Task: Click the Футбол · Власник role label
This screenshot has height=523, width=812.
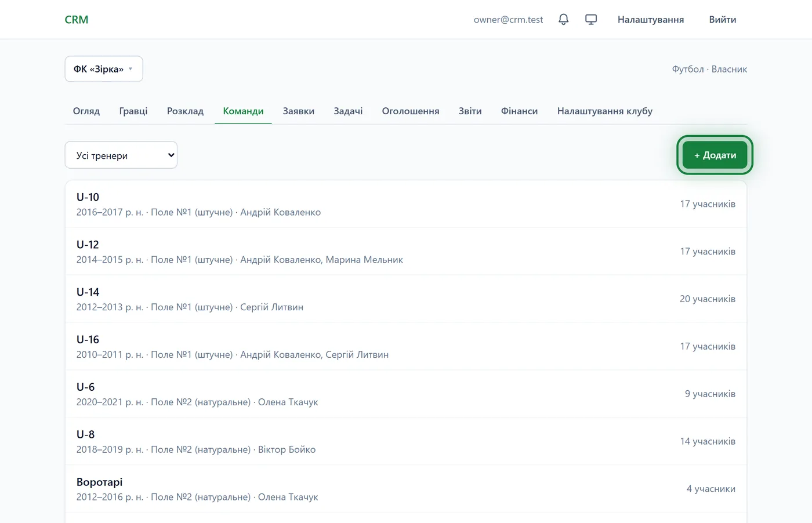Action: (709, 69)
